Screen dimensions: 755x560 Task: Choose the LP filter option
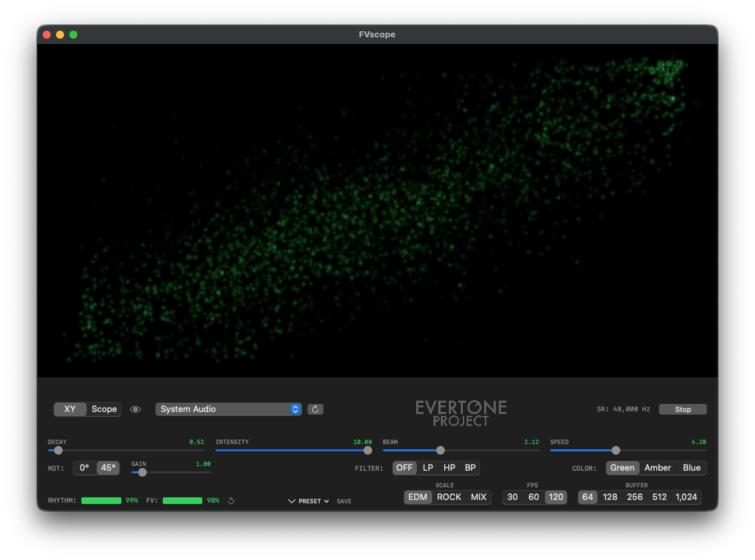coord(428,468)
